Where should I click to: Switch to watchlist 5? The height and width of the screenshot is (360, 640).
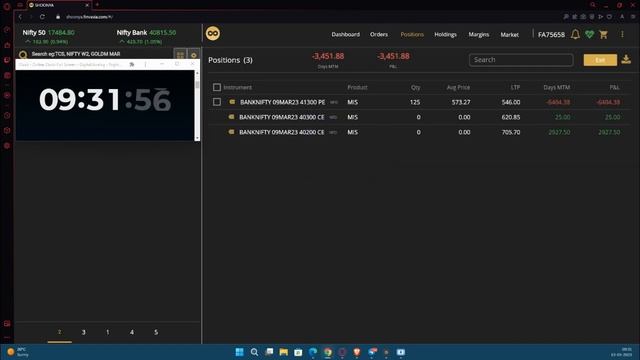point(156,332)
